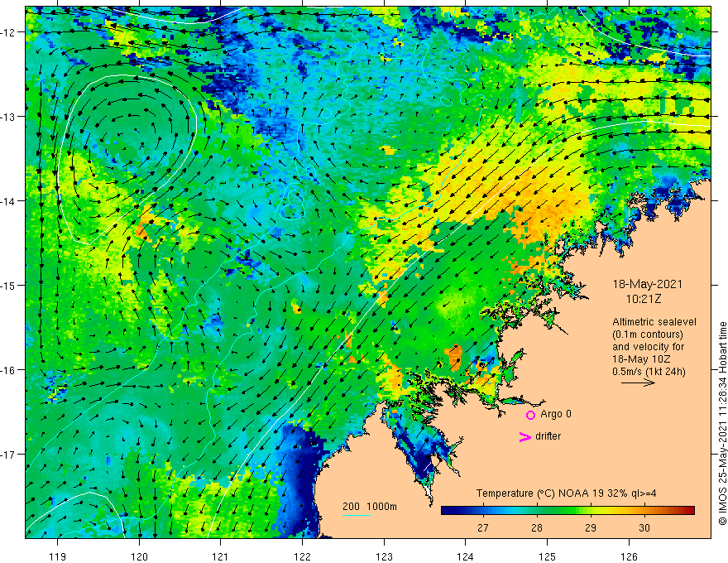Click the magenta Argo 0 circle symbol
Screen dimensions: 728x563
coord(530,415)
